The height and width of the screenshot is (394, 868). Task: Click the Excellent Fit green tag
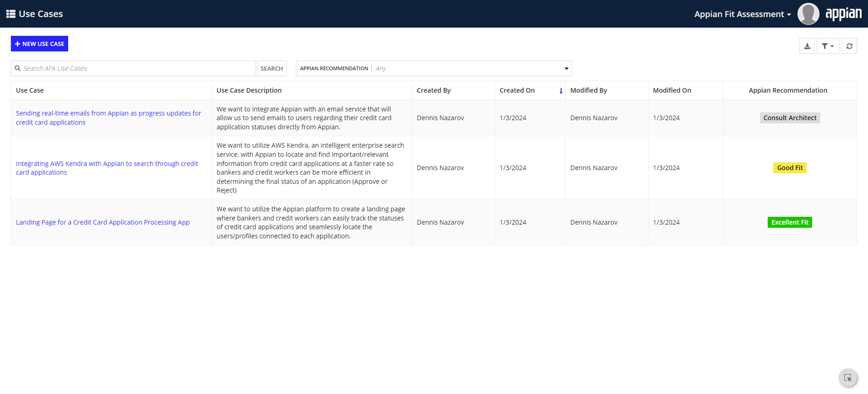[x=790, y=222]
